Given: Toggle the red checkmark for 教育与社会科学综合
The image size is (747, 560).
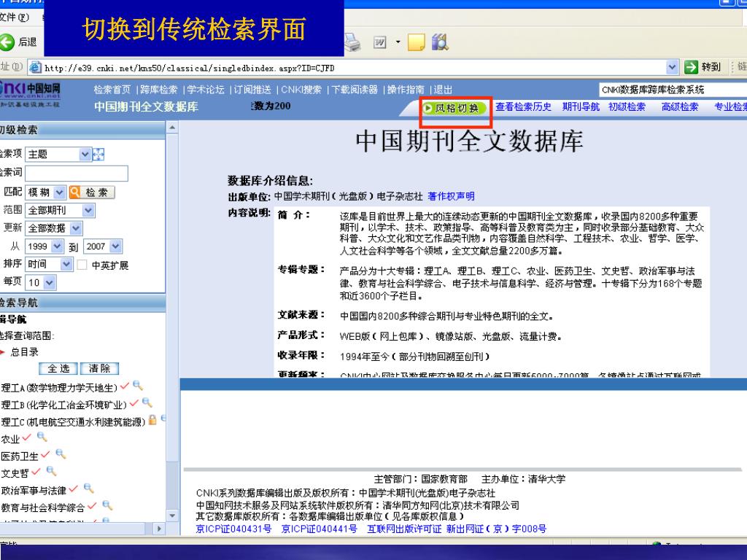Looking at the screenshot, I should (92, 506).
